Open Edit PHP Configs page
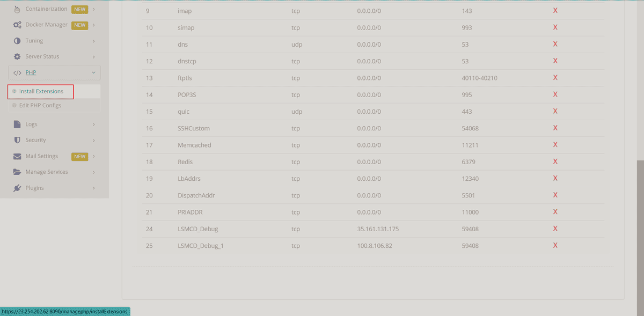 pyautogui.click(x=40, y=105)
